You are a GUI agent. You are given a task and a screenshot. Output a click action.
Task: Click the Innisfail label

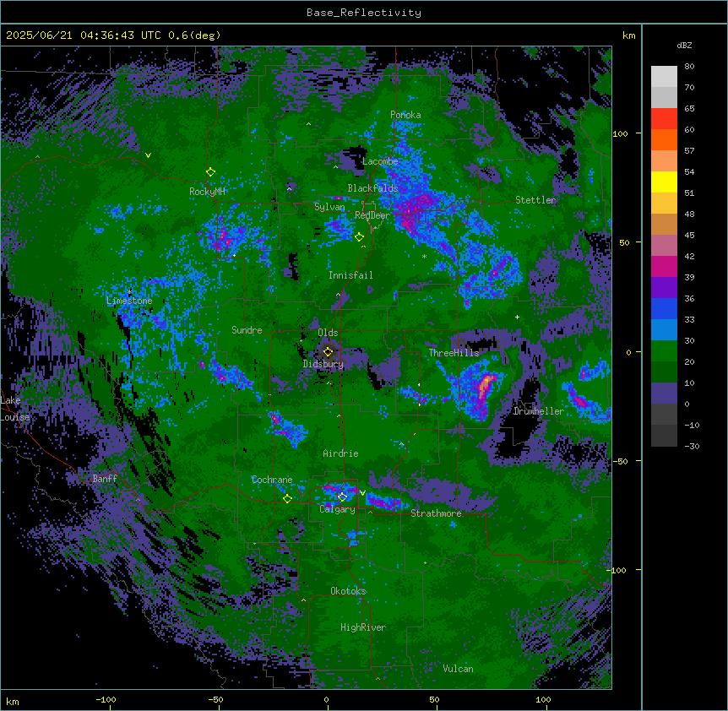(x=350, y=275)
